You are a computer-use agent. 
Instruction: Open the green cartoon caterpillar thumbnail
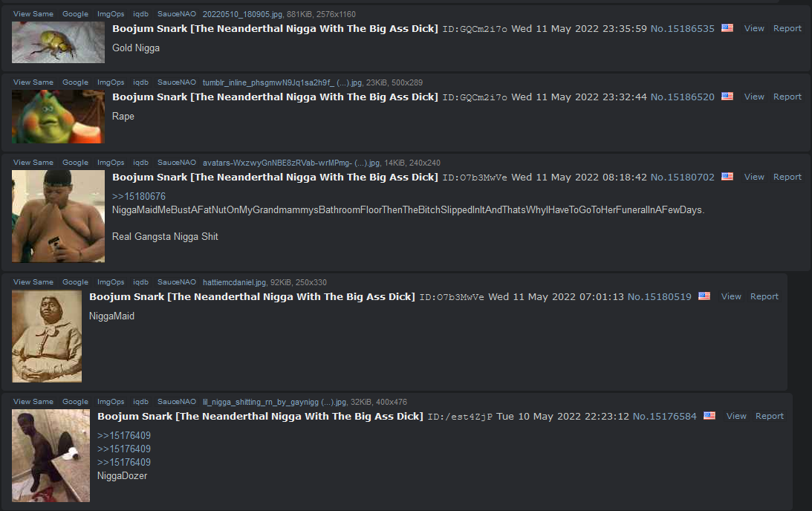(58, 117)
